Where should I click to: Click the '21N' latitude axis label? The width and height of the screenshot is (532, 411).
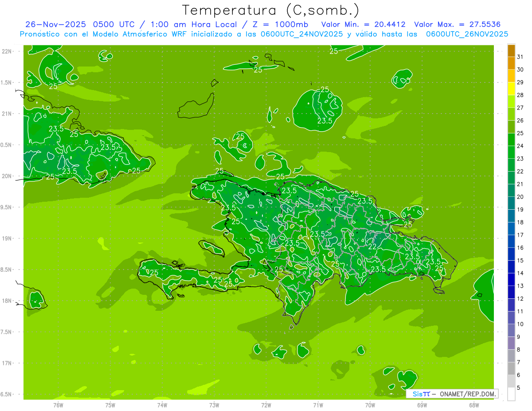8,114
